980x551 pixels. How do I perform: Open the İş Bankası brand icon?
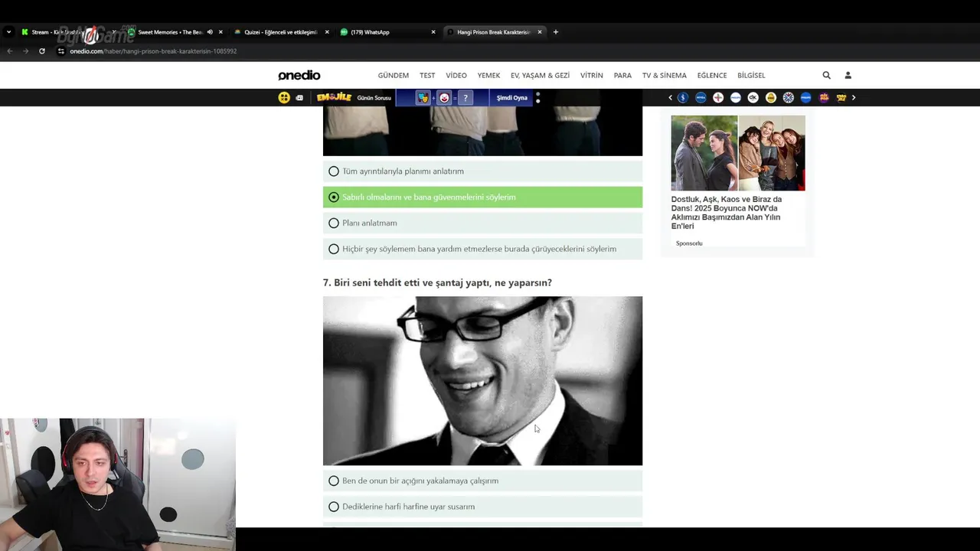pyautogui.click(x=683, y=98)
